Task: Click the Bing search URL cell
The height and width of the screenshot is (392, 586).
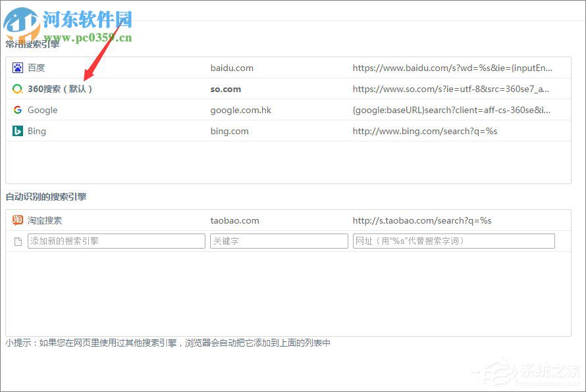Action: (425, 131)
